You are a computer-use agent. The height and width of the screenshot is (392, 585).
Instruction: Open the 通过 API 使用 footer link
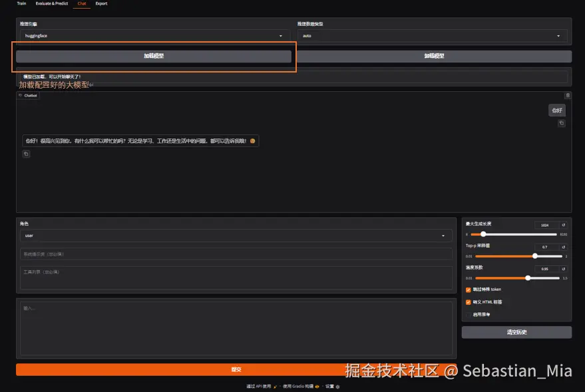point(262,387)
